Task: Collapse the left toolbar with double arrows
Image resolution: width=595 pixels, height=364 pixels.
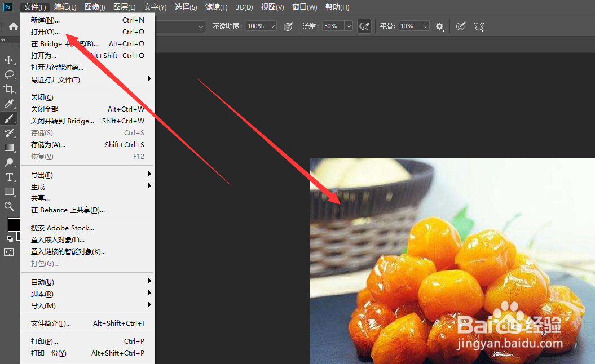Action: click(x=5, y=39)
